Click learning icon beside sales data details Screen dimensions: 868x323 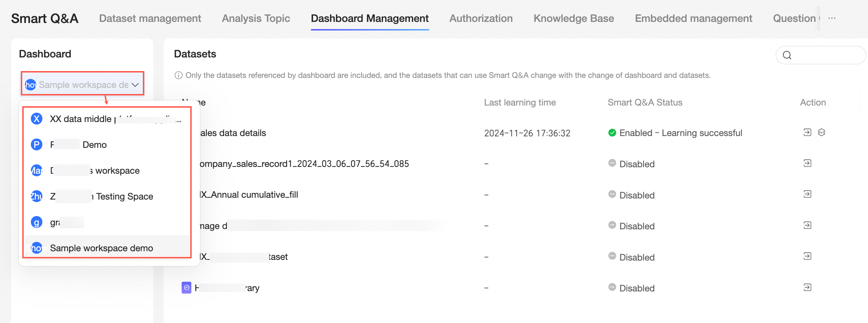click(822, 132)
